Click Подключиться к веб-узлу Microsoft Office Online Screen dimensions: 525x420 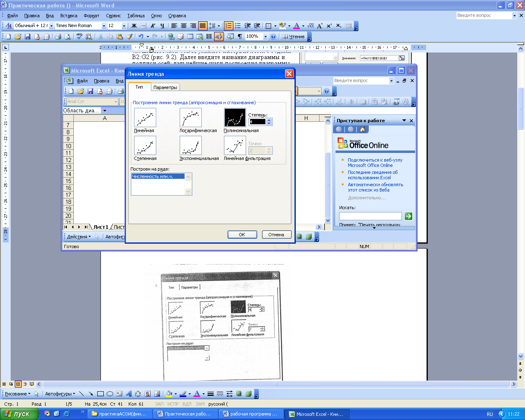[x=375, y=163]
